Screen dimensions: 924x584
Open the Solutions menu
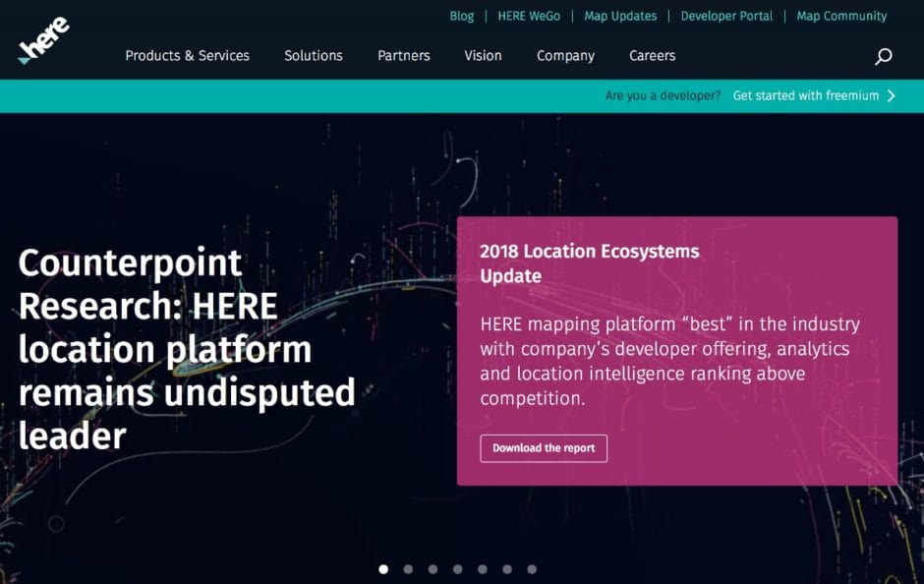313,55
